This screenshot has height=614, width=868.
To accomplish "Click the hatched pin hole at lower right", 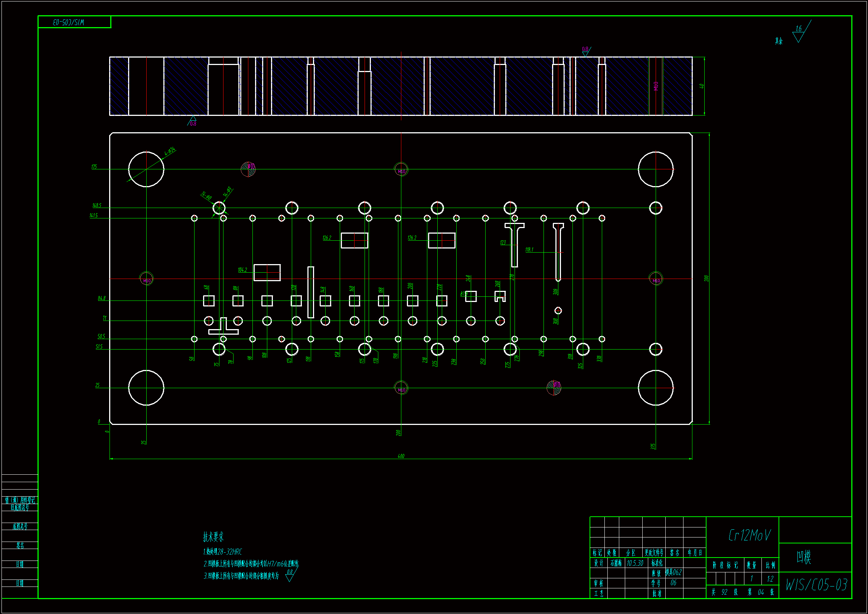I will pyautogui.click(x=554, y=387).
